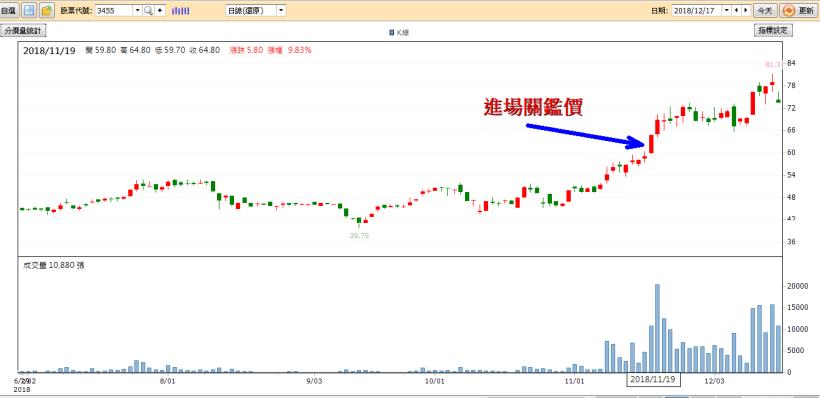Viewport: 820px width, 398px height.
Task: Advance to next date with right arrow
Action: 746,10
